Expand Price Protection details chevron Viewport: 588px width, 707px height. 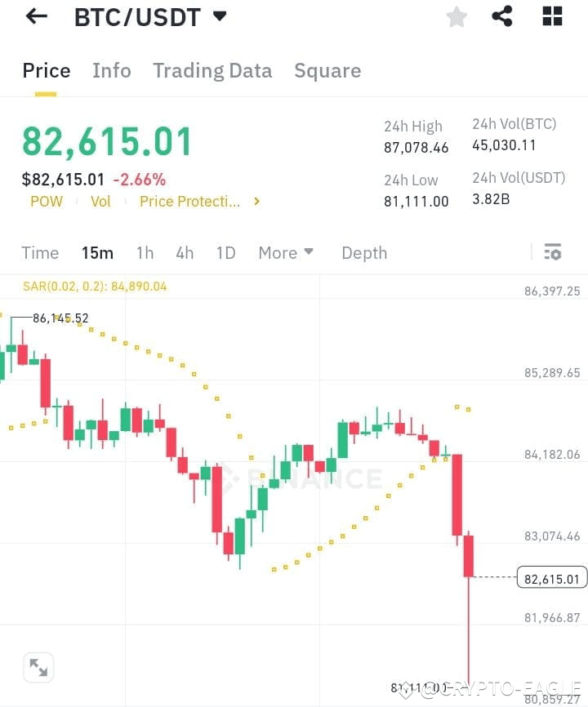click(256, 202)
